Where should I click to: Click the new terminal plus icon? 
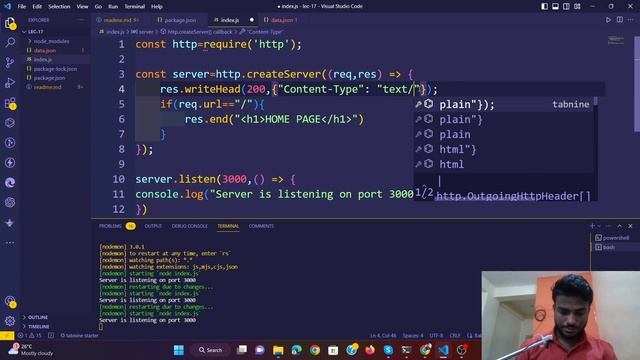592,226
